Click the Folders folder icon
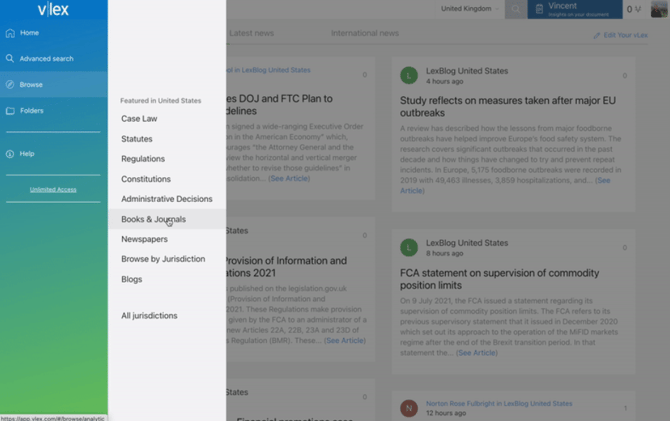 coord(10,111)
